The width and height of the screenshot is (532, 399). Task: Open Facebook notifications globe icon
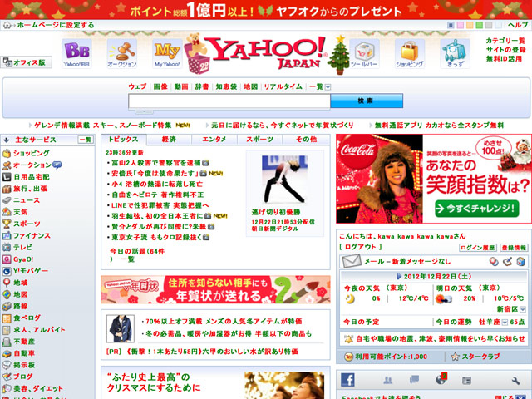tap(441, 379)
